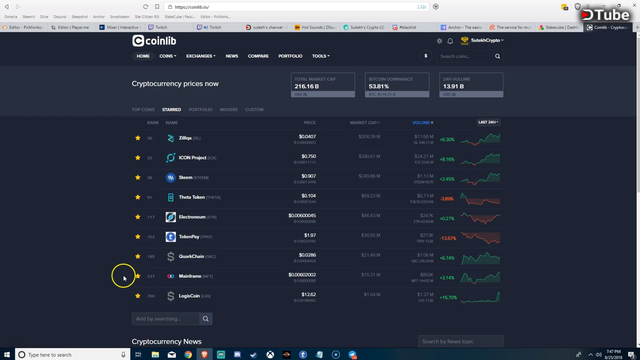Click the TokenPay coin logo
This screenshot has width=640, height=360.
pyautogui.click(x=171, y=237)
